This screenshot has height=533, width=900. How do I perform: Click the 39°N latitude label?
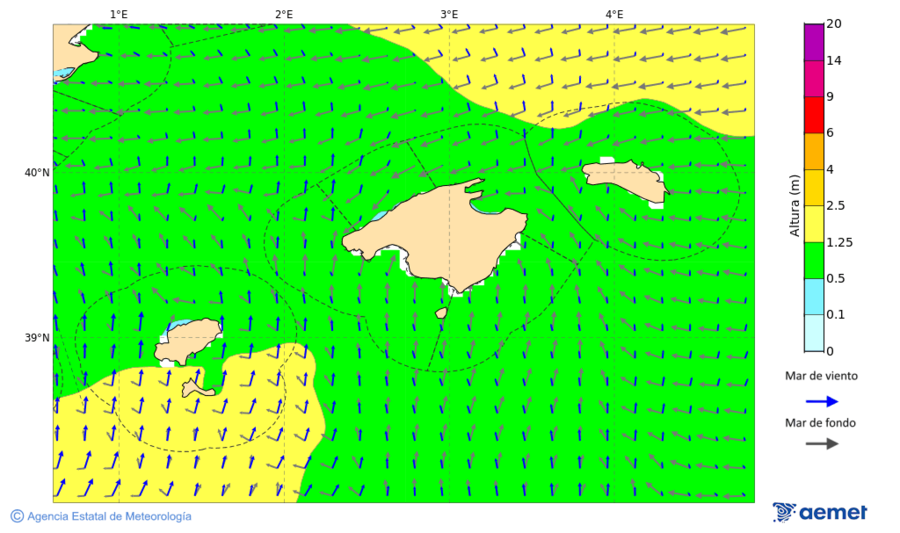click(37, 338)
